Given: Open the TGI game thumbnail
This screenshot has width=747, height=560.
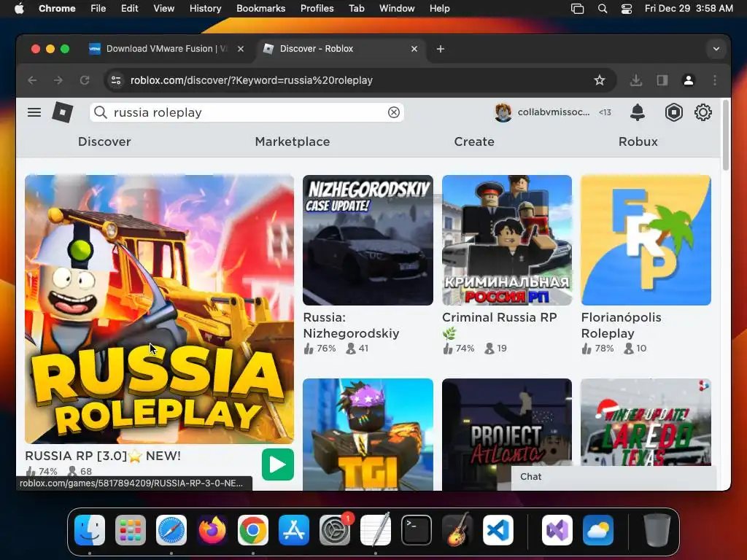Looking at the screenshot, I should [368, 435].
